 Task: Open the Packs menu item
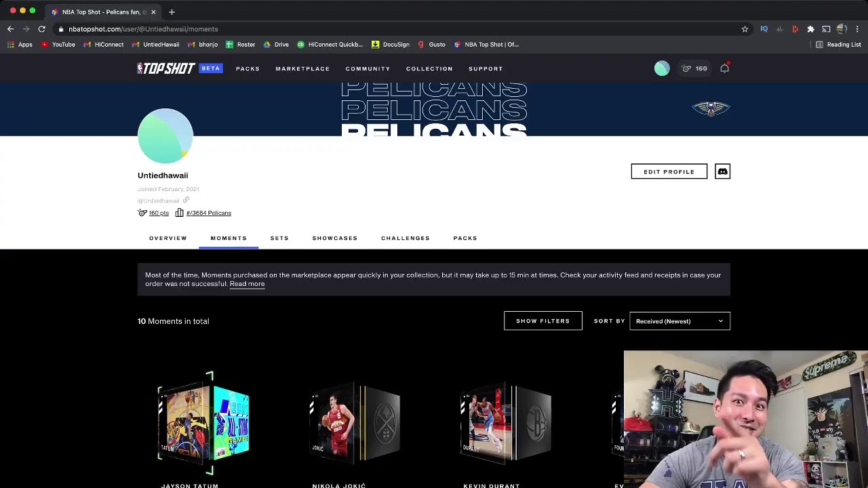(x=248, y=68)
